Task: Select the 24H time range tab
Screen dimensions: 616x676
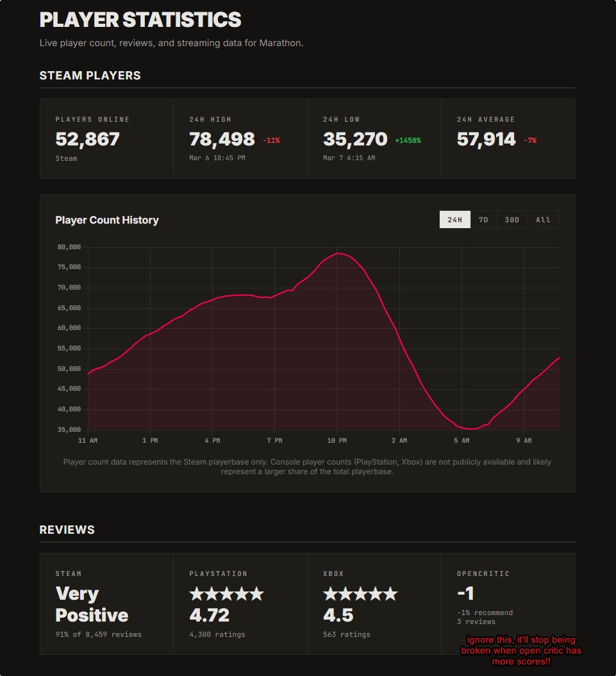Action: coord(454,219)
